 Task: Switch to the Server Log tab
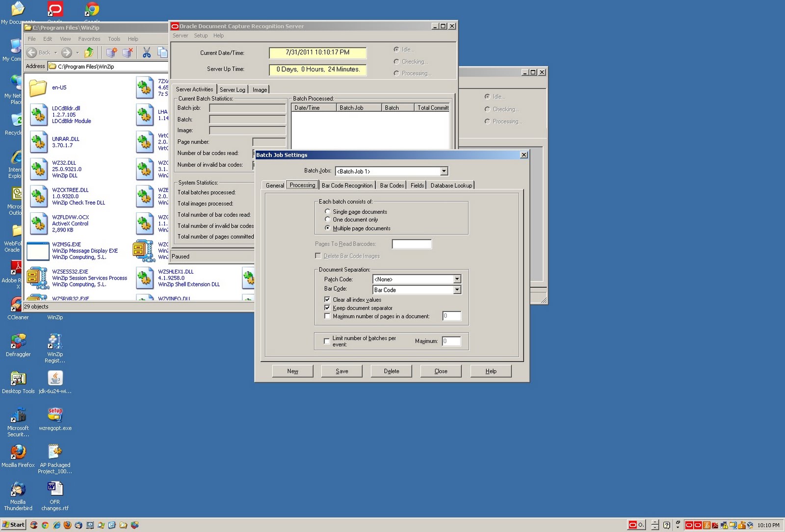(x=232, y=89)
